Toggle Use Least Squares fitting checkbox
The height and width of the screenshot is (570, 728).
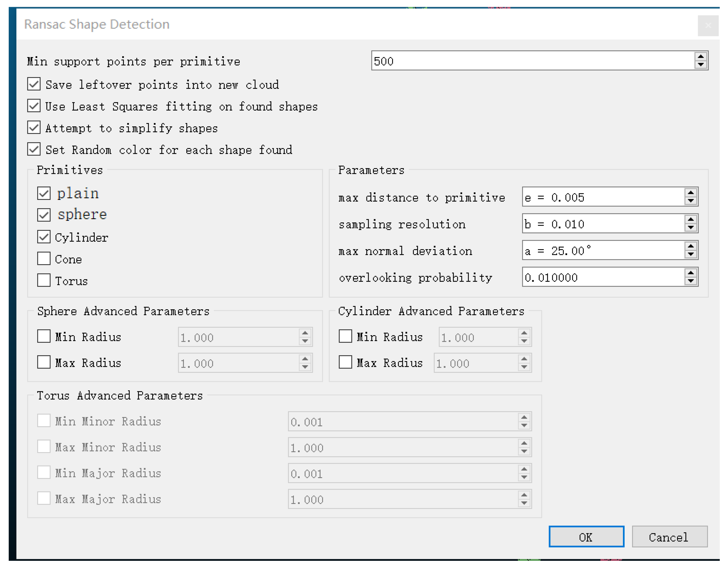(34, 106)
